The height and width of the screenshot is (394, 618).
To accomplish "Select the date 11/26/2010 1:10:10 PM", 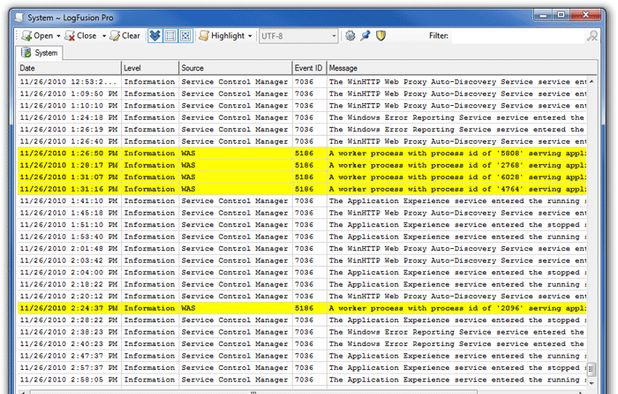I will tap(69, 106).
